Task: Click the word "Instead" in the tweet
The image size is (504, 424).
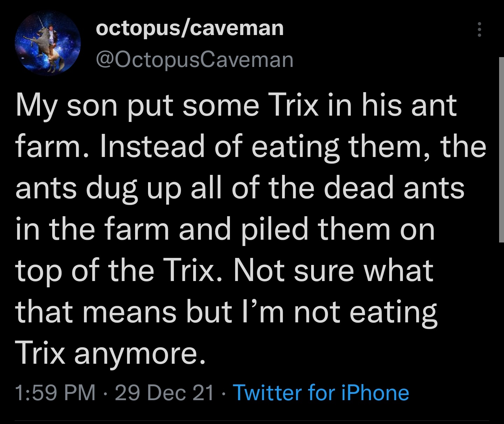Action: tap(152, 146)
